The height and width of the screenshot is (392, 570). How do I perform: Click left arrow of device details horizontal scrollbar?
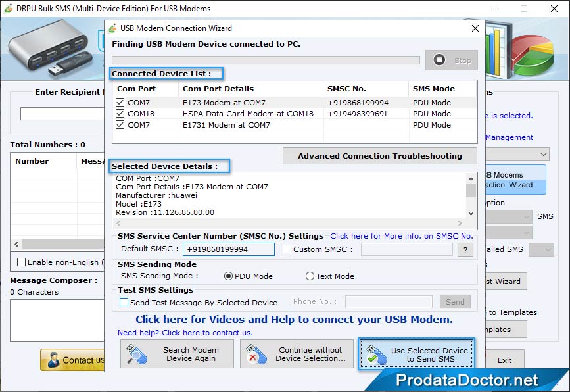click(x=118, y=223)
